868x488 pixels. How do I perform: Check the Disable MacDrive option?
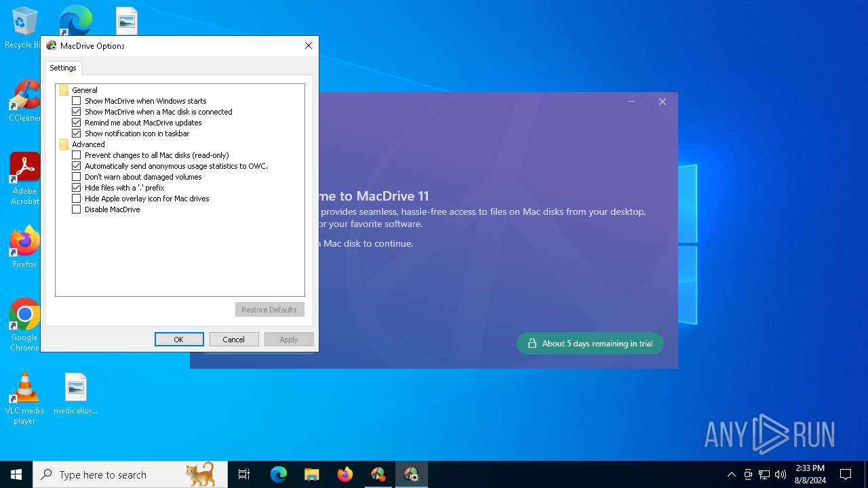[76, 209]
